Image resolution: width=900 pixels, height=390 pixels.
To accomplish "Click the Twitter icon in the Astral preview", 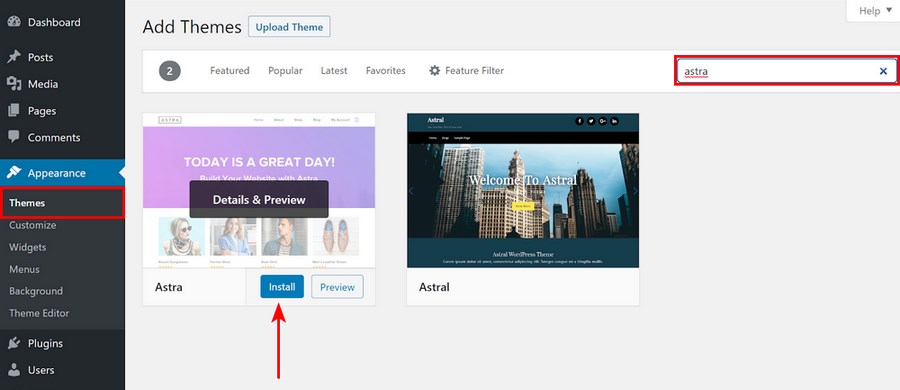I will 591,121.
